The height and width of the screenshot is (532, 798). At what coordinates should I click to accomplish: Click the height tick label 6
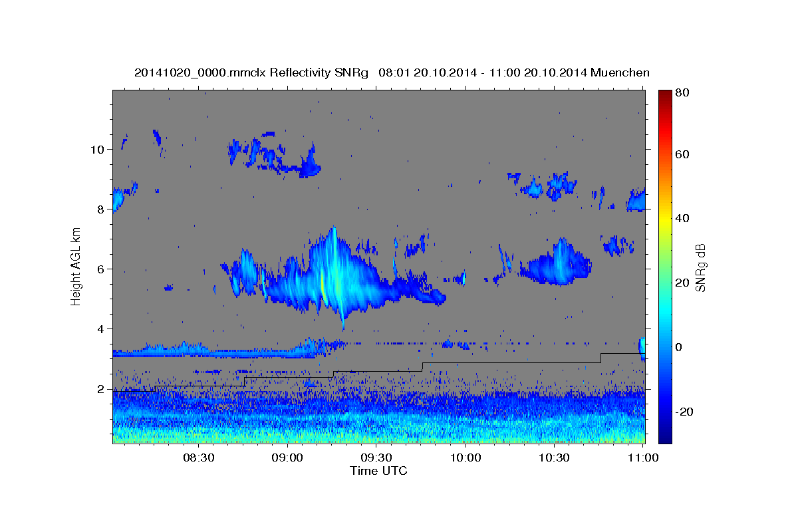coord(101,269)
